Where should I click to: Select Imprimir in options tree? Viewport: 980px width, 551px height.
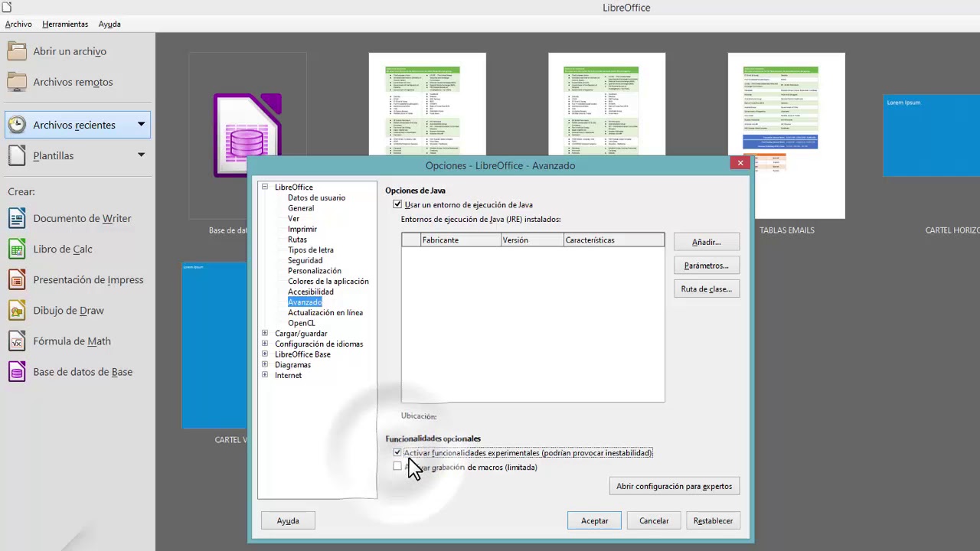click(x=302, y=229)
